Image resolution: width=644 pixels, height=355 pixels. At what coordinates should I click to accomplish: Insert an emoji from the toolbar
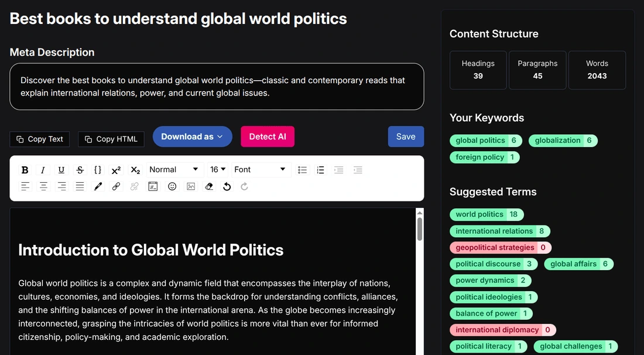point(172,186)
